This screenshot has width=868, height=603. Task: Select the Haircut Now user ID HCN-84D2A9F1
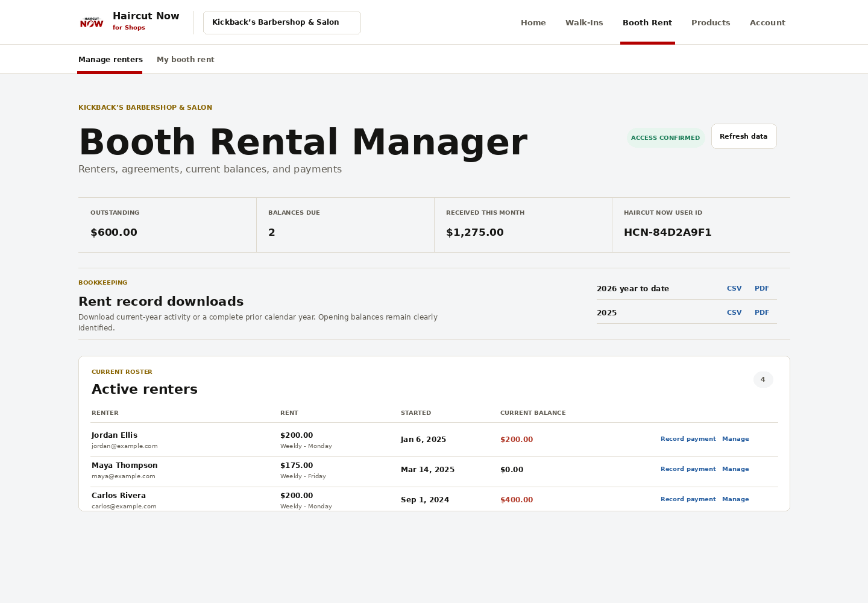click(668, 232)
